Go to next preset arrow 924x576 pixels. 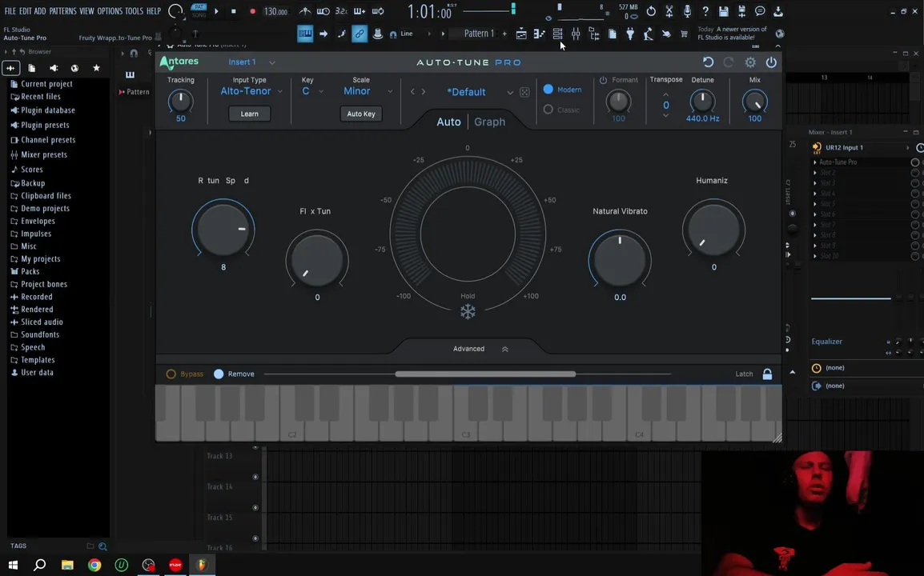click(x=423, y=92)
